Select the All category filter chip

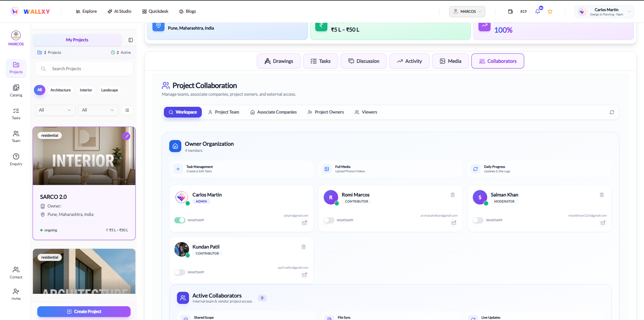[x=40, y=90]
